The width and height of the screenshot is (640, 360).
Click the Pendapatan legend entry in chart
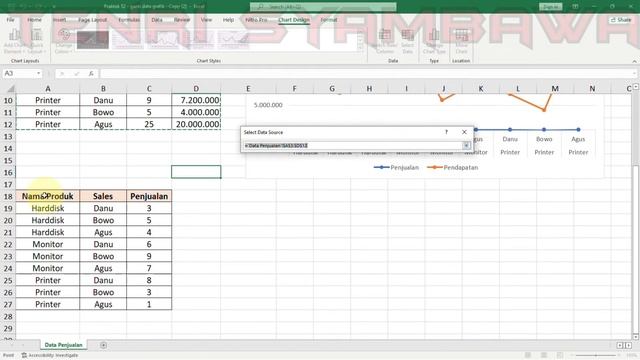(452, 167)
